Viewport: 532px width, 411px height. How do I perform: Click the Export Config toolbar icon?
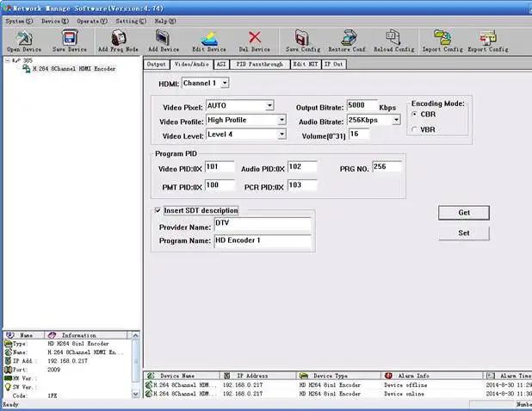click(x=487, y=38)
